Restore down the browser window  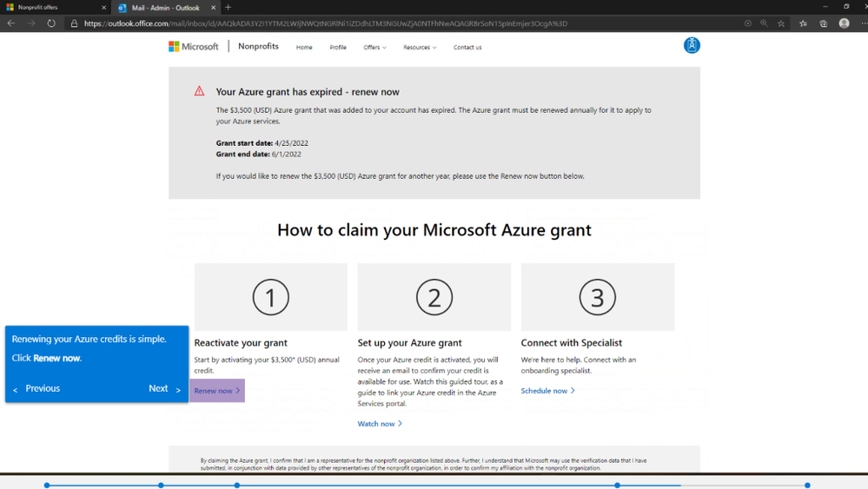(846, 7)
